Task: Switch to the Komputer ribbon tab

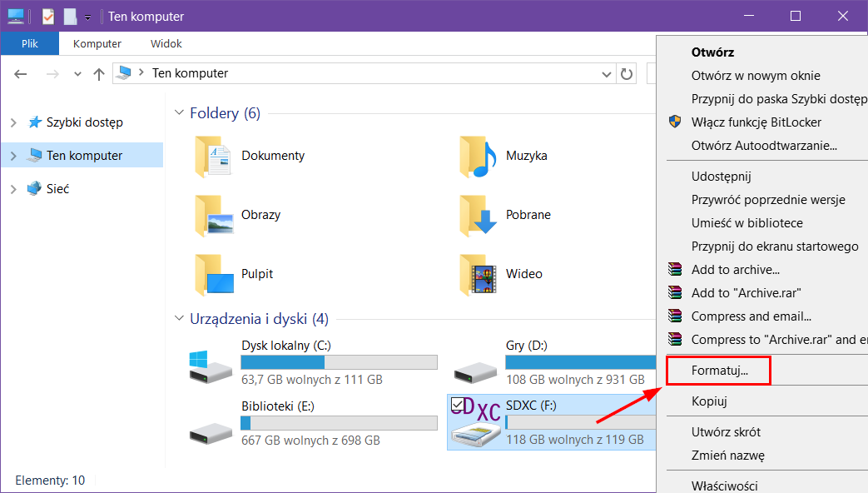Action: coord(97,43)
